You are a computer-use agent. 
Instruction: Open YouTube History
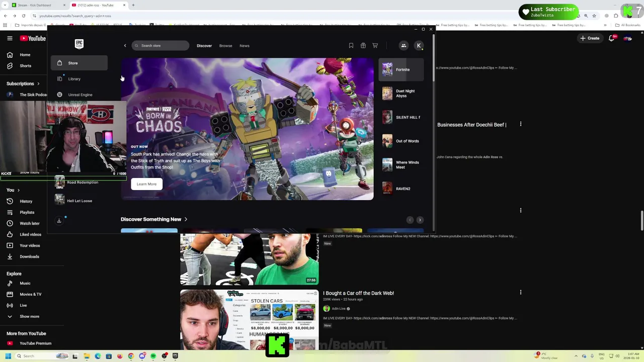click(25, 201)
